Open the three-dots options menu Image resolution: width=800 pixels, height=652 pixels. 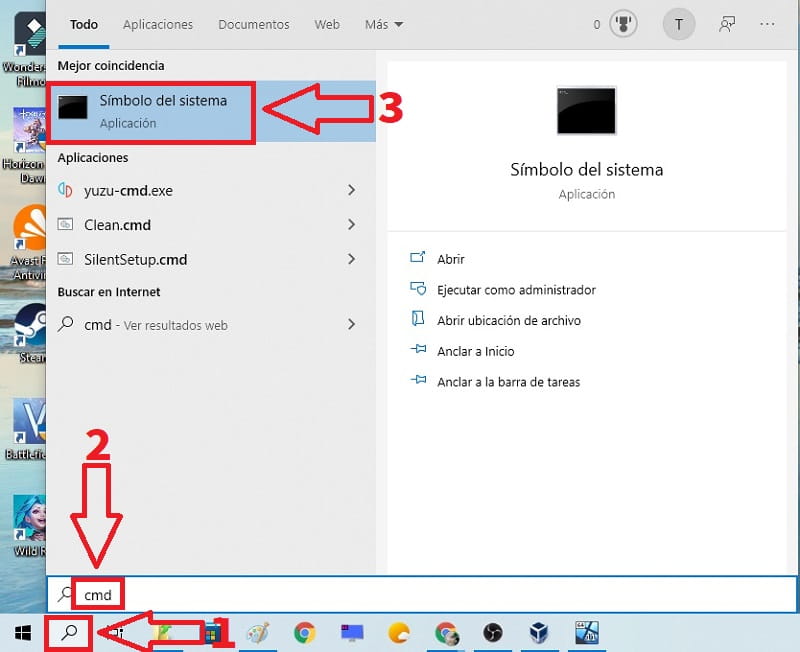click(767, 24)
